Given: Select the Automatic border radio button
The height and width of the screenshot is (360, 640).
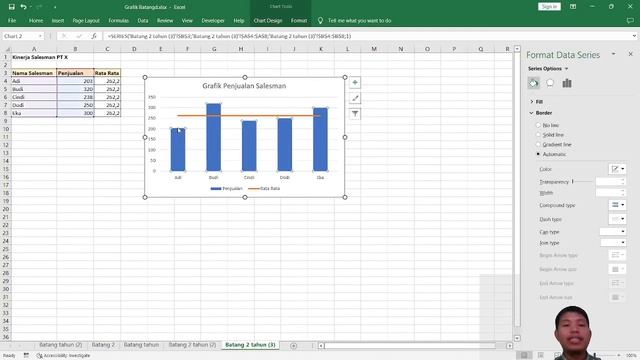Looking at the screenshot, I should point(538,154).
